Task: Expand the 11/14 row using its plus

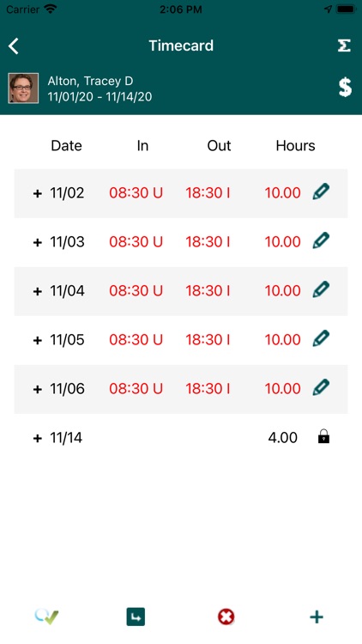Action: tap(38, 438)
